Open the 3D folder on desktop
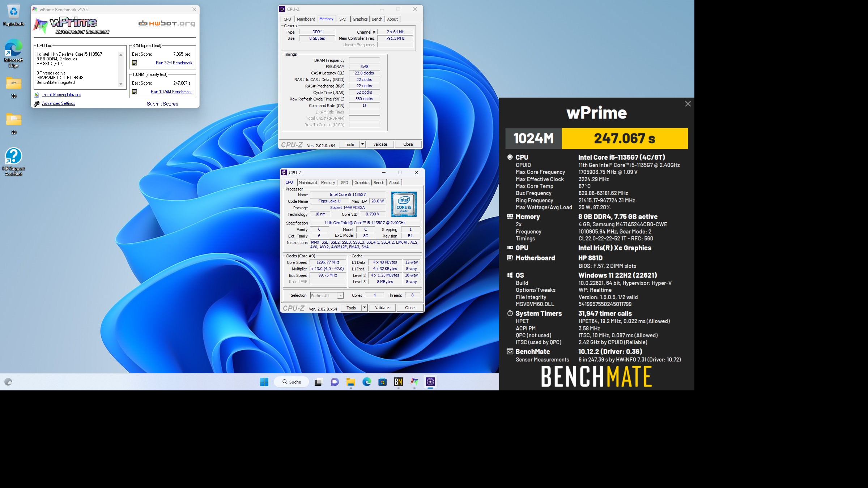Viewport: 868px width, 488px height. click(13, 87)
